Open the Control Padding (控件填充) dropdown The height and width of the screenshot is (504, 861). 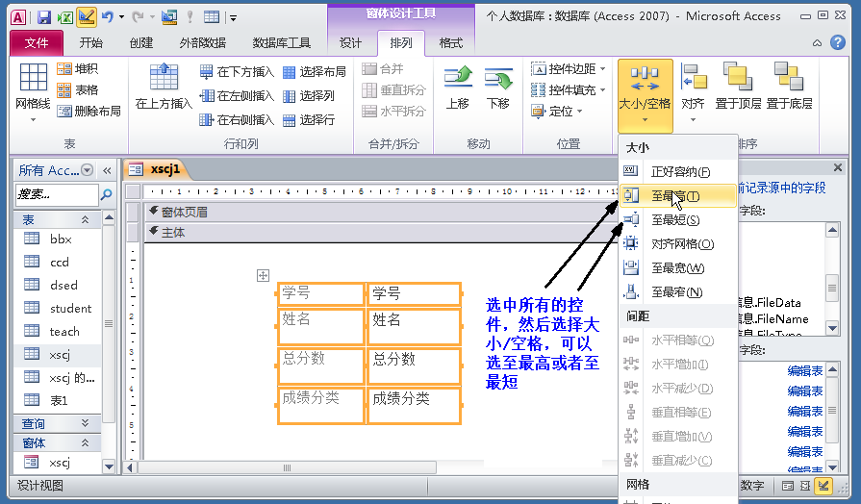pyautogui.click(x=569, y=89)
